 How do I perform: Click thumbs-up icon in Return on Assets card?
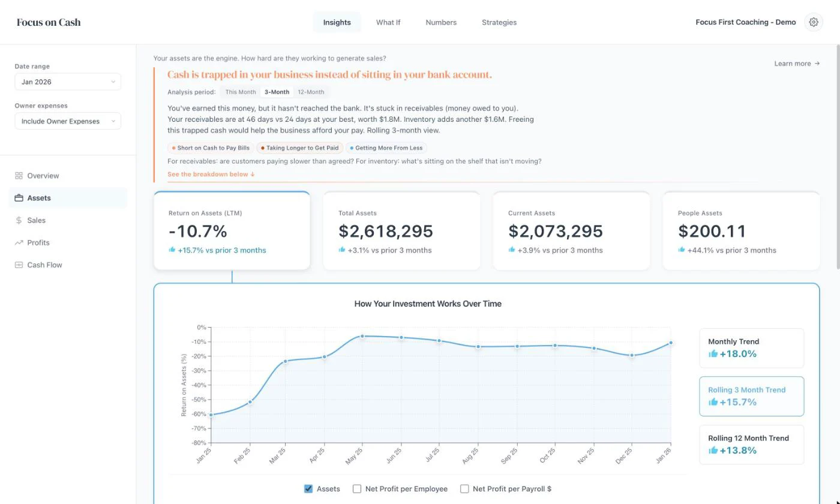[x=172, y=250]
